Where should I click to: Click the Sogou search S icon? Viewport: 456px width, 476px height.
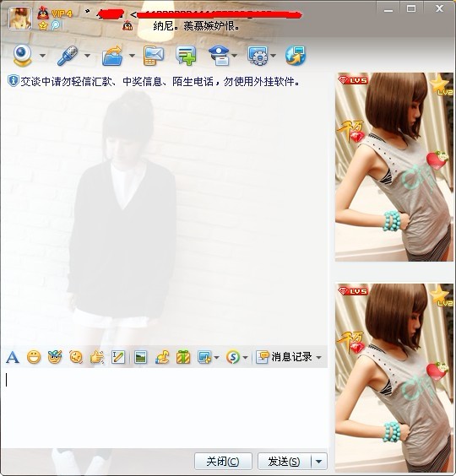(x=233, y=357)
